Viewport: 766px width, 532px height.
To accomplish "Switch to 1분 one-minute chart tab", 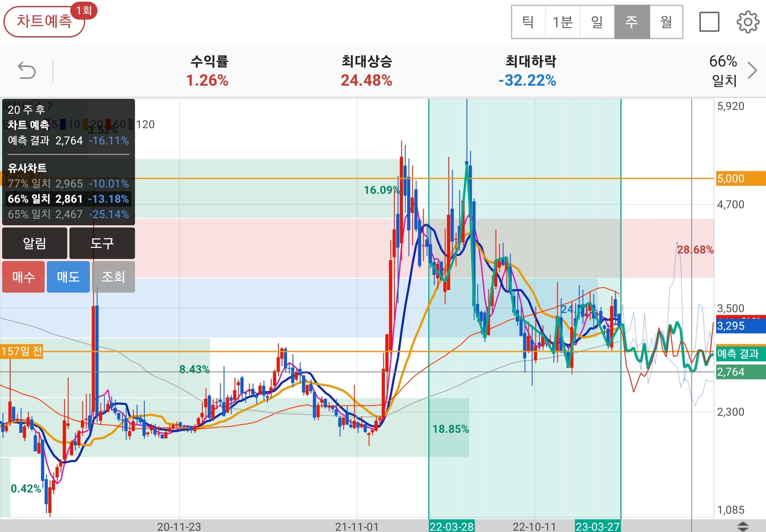I will coord(562,22).
